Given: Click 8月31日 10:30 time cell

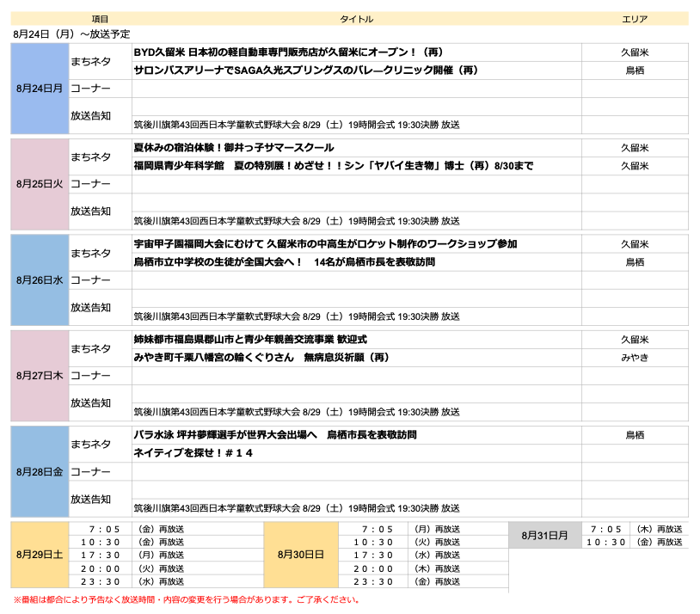Looking at the screenshot, I should tap(605, 542).
